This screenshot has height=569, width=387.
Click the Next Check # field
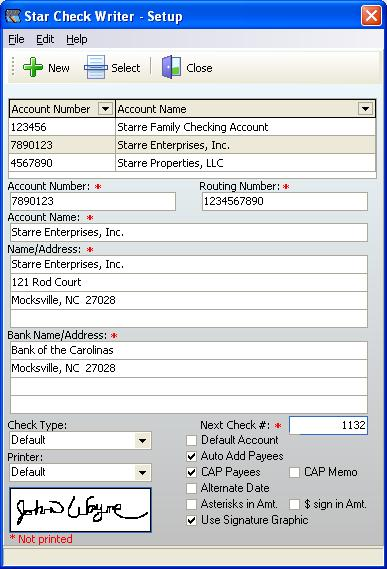(x=328, y=425)
